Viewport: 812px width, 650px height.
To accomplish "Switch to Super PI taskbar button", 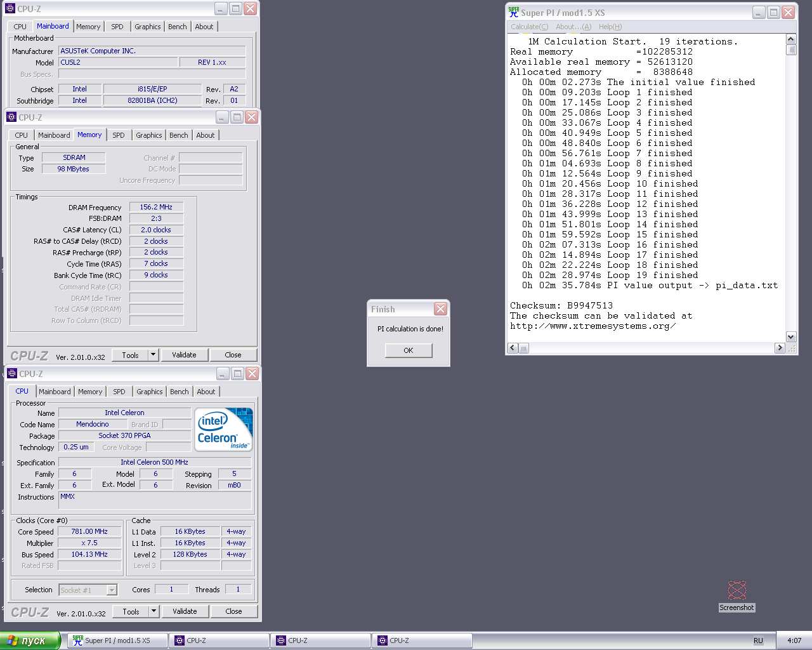I will pyautogui.click(x=118, y=640).
